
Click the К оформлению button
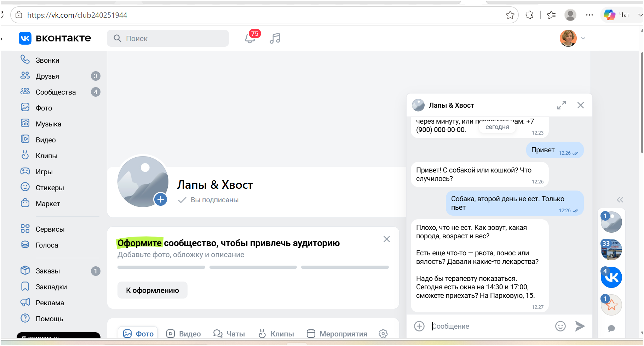click(152, 290)
